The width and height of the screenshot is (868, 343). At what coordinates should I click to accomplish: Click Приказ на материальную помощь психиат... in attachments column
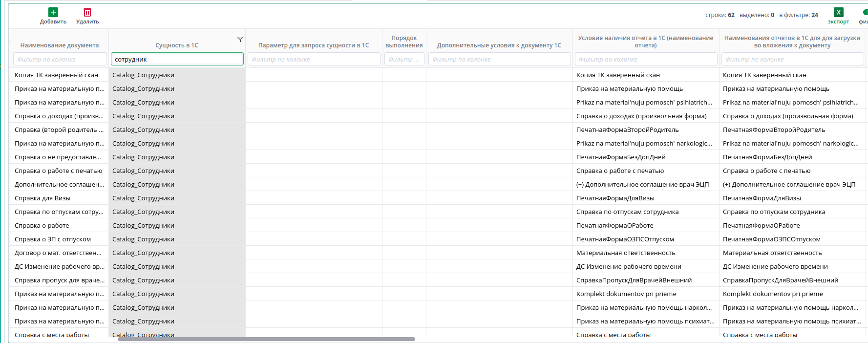pos(792,321)
